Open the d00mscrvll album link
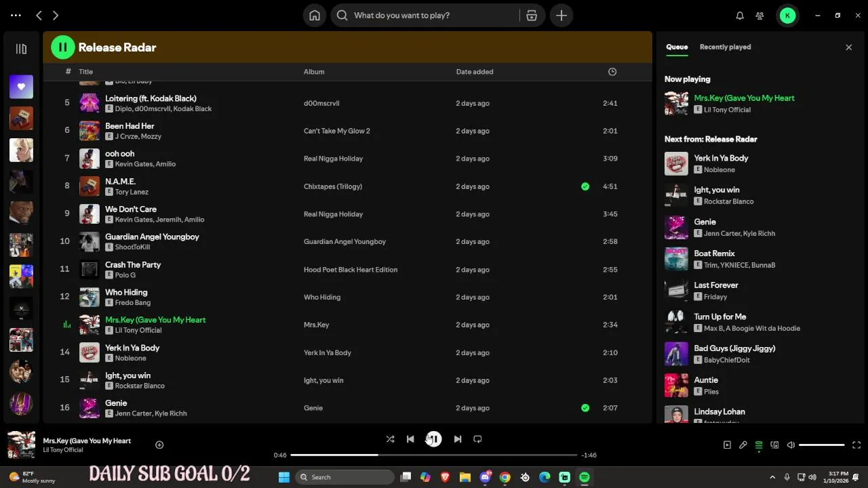Screen dimensions: 868x488 point(321,103)
